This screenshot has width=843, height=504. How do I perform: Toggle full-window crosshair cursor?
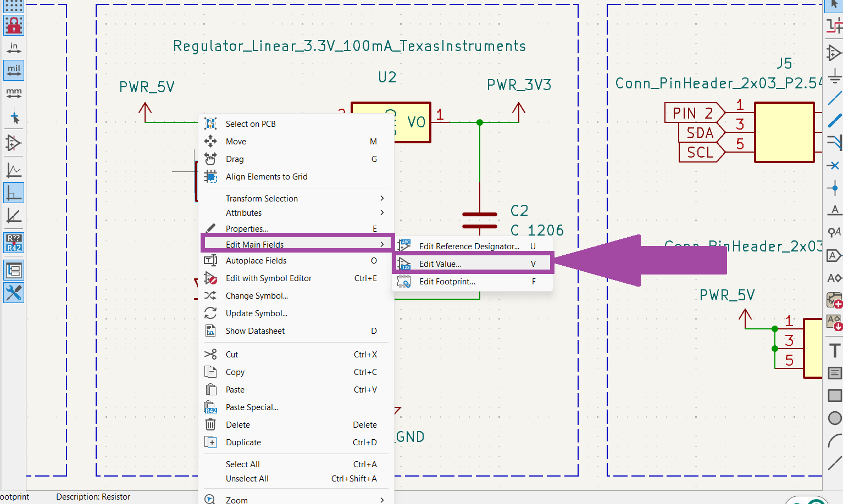coord(14,118)
